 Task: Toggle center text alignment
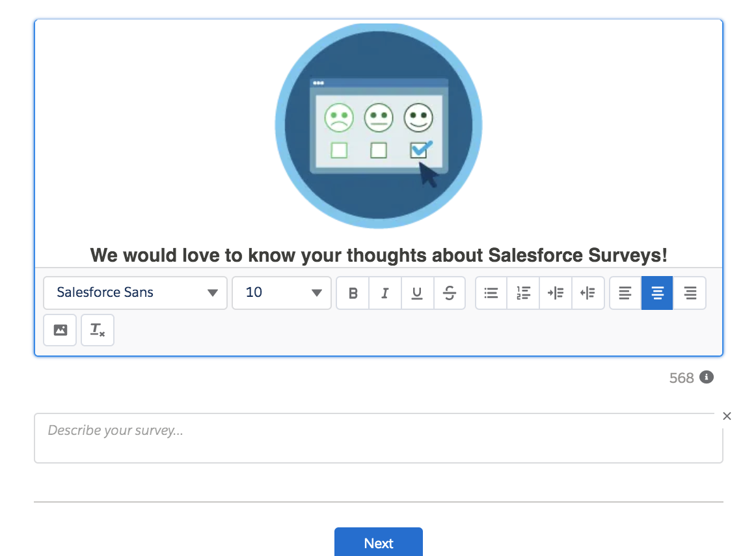tap(657, 293)
